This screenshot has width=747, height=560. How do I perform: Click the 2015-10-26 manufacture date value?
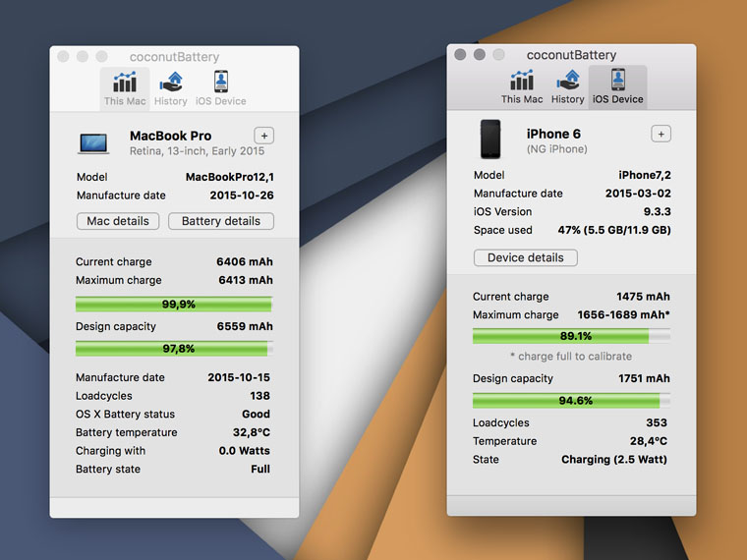pos(242,196)
